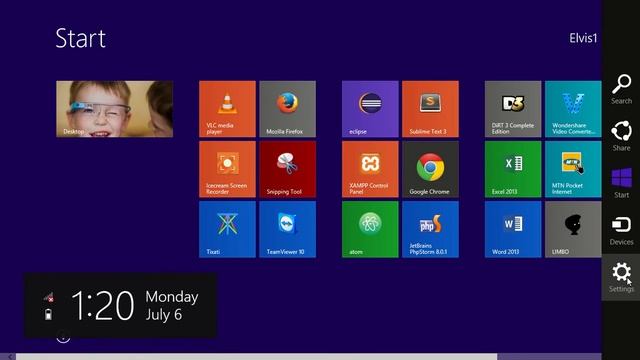Open Excel 2013 tile

click(513, 169)
